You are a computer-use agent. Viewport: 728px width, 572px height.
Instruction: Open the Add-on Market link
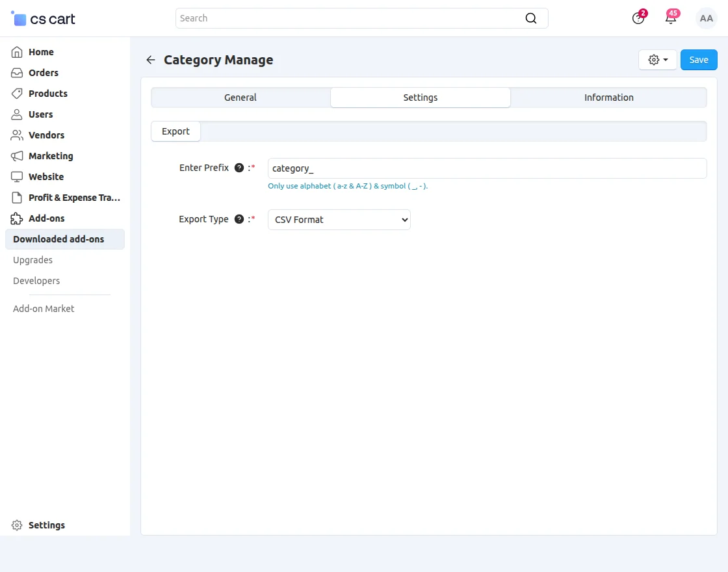pyautogui.click(x=43, y=308)
